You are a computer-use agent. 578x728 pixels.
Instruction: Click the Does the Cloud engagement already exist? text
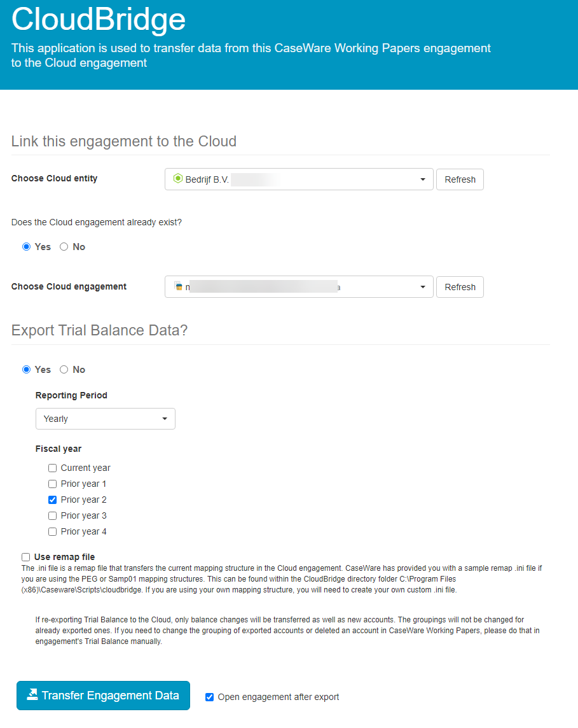[x=97, y=222]
